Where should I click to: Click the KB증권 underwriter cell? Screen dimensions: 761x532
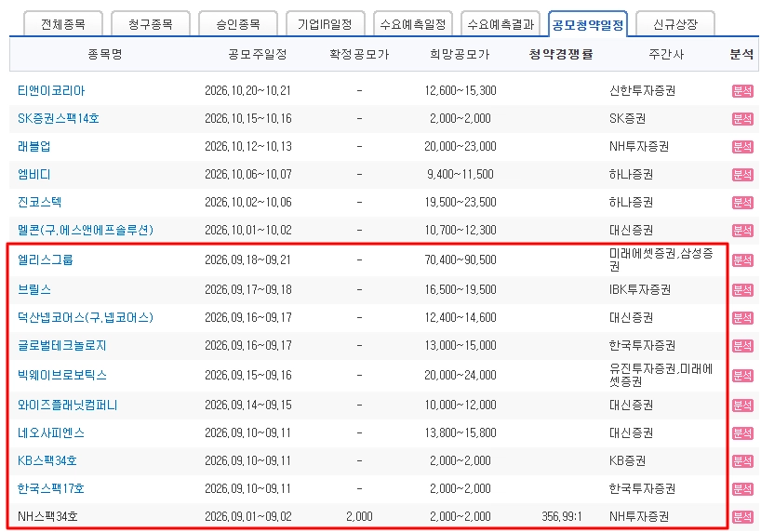pyautogui.click(x=627, y=460)
